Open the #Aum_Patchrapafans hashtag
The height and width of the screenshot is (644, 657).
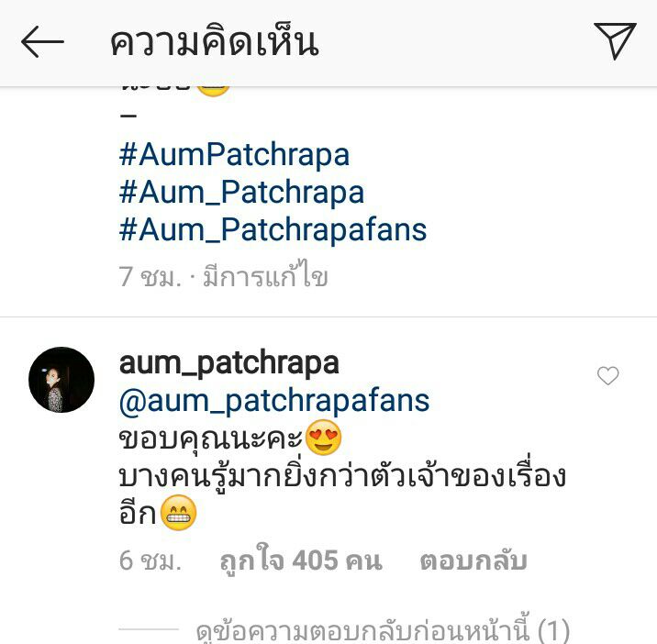point(273,230)
